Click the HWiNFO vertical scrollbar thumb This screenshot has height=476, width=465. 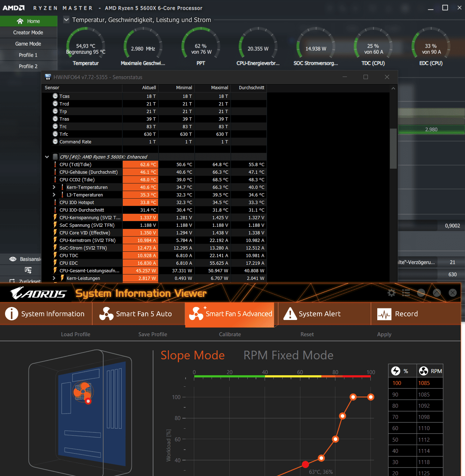[393, 148]
